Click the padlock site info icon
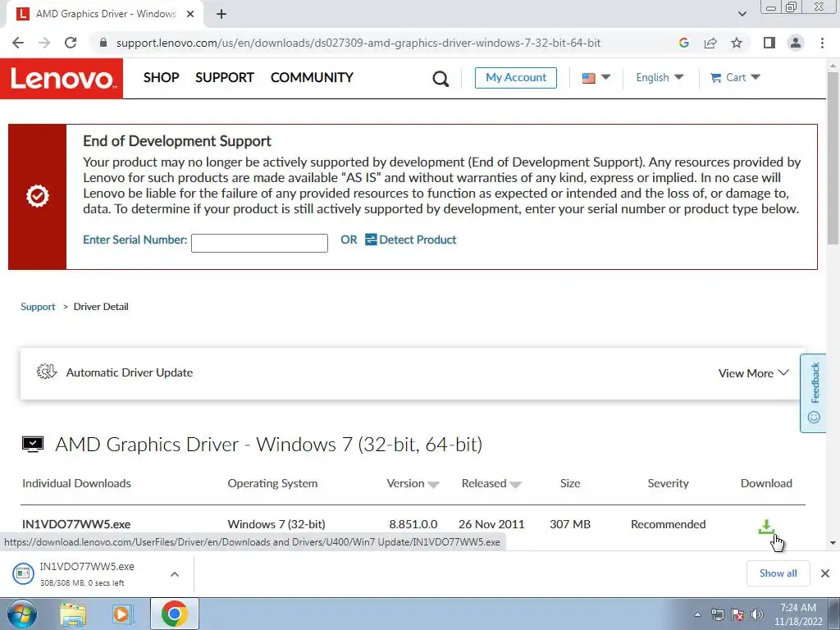 pyautogui.click(x=103, y=43)
